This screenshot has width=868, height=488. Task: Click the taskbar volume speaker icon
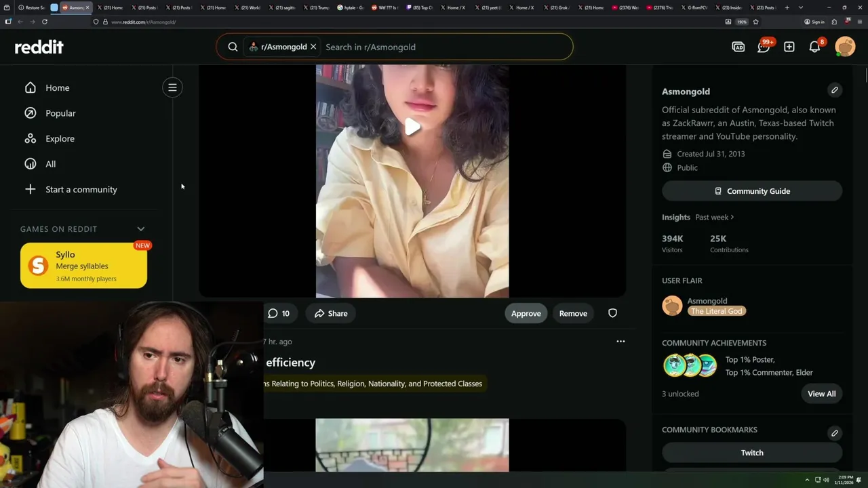click(x=826, y=480)
